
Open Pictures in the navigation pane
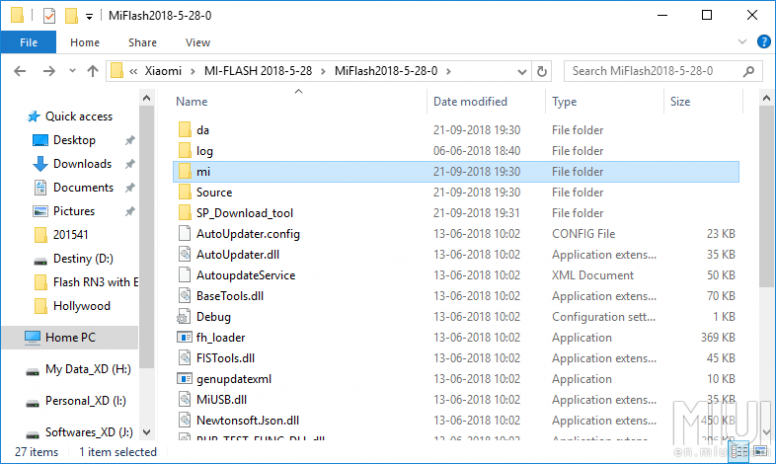pyautogui.click(x=74, y=211)
